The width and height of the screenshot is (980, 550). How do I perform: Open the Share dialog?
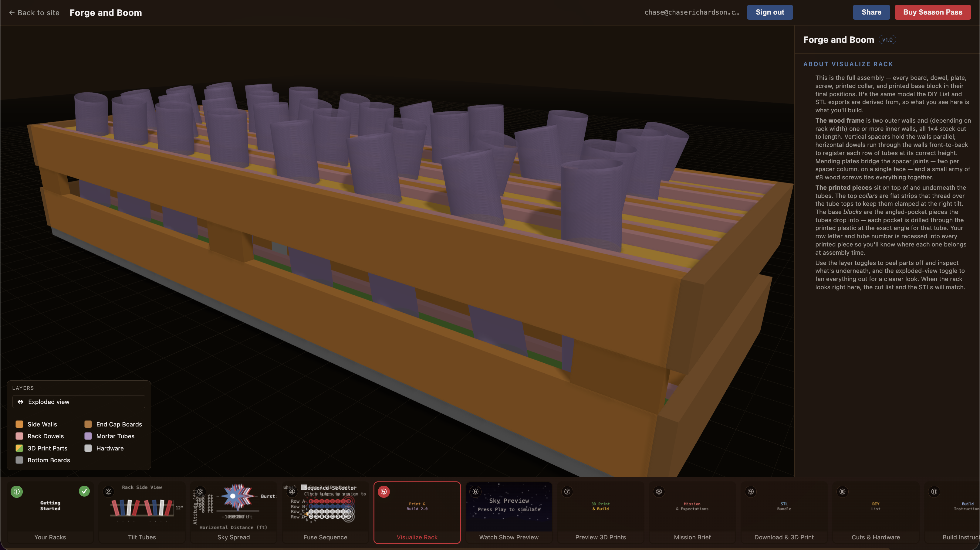pos(871,12)
